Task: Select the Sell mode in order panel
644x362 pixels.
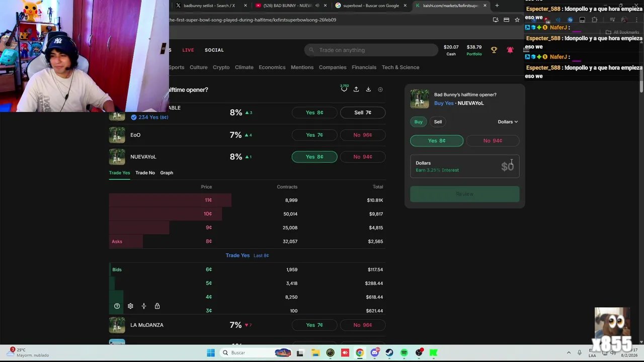Action: [x=438, y=122]
